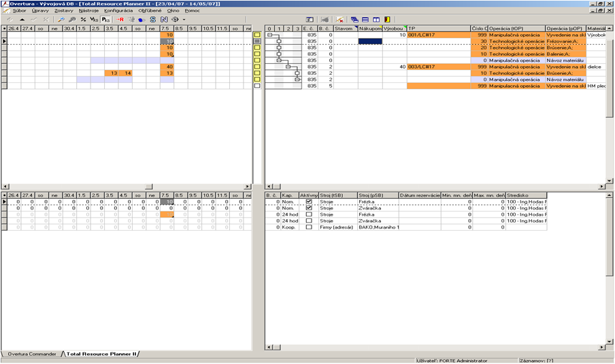This screenshot has width=615, height=364.
Task: Click the grey key search icon next to magnifier
Action: pos(72,19)
